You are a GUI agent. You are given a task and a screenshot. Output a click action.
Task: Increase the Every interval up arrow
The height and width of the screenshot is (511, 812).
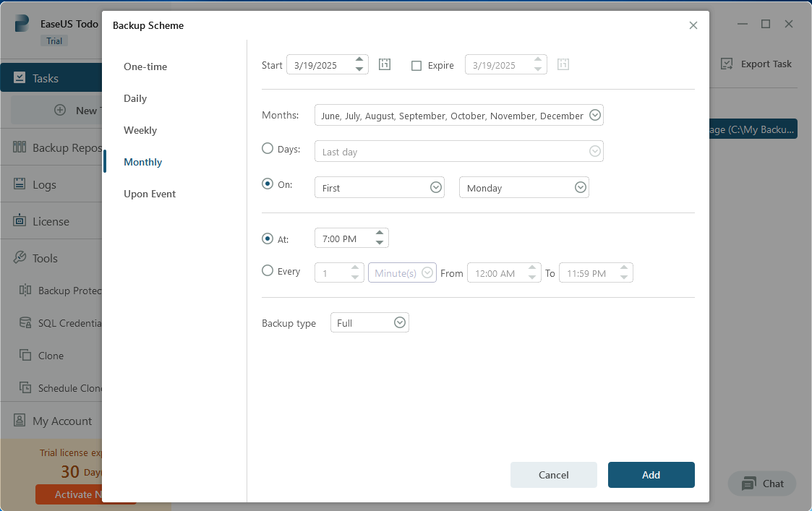(355, 267)
